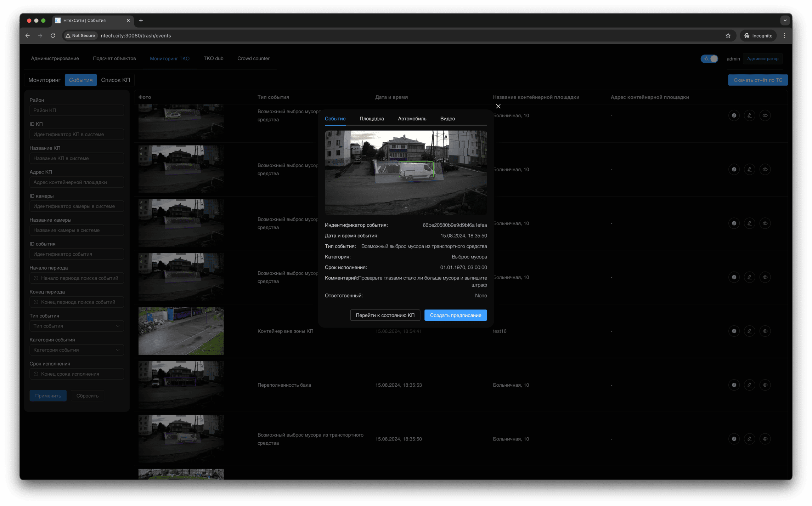This screenshot has width=812, height=506.
Task: Click Создать предписание button
Action: (455, 315)
